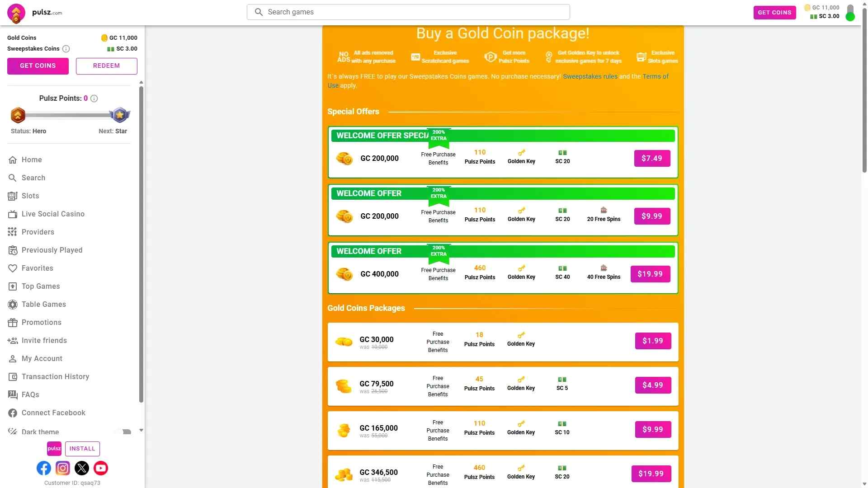Click the Transaction History wallet icon
The width and height of the screenshot is (868, 488).
click(13, 377)
